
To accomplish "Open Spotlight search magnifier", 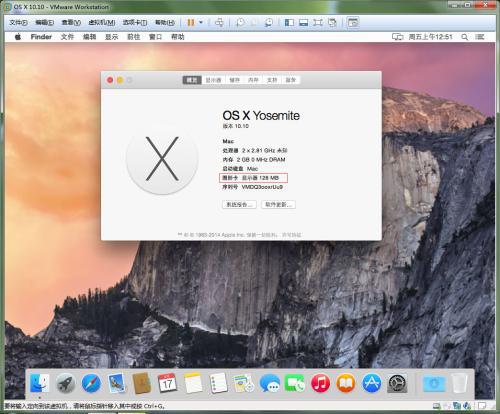I will 464,37.
